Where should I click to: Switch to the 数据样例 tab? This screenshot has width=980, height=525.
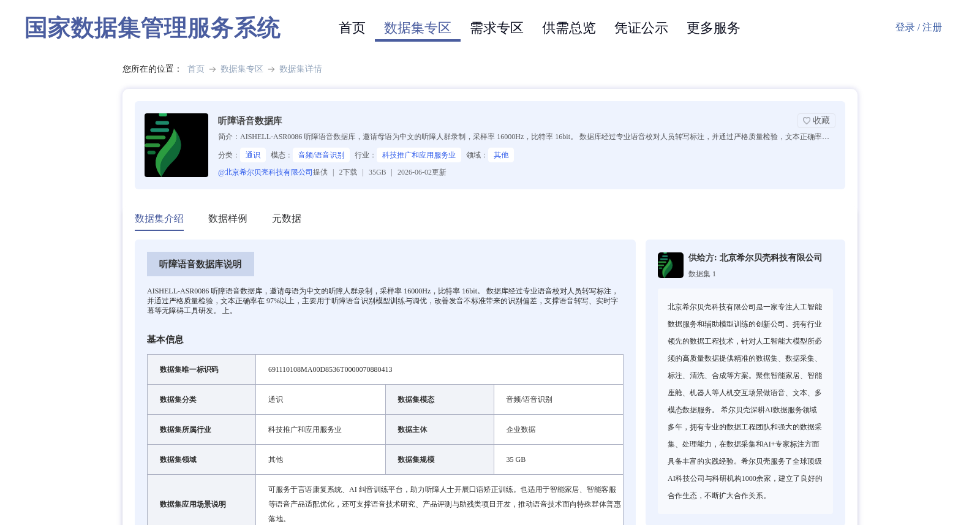228,219
